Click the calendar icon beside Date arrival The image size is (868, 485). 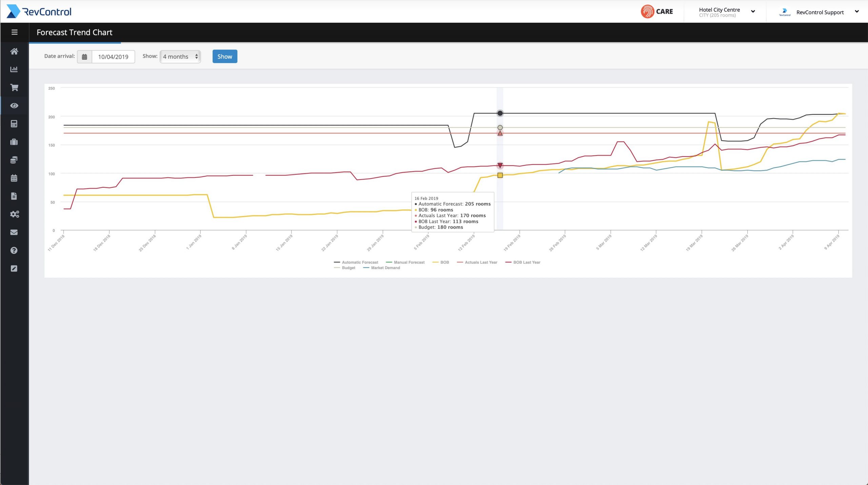(84, 57)
